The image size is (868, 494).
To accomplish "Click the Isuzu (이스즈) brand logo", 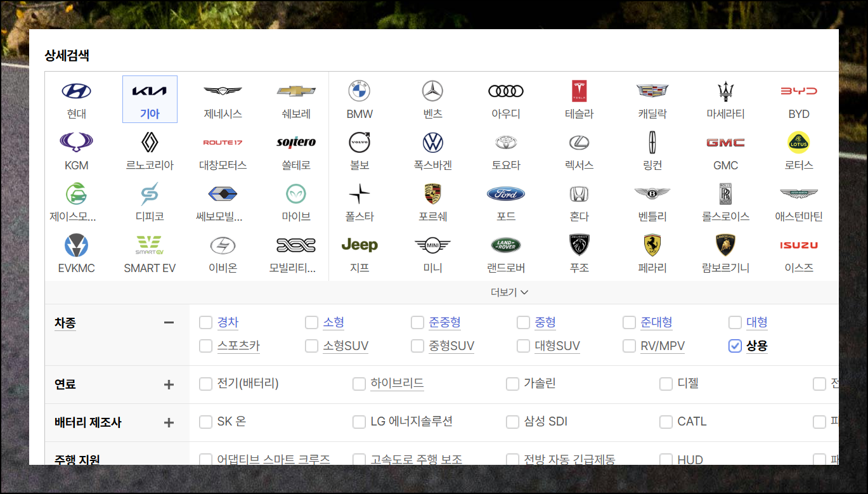I will [x=799, y=245].
